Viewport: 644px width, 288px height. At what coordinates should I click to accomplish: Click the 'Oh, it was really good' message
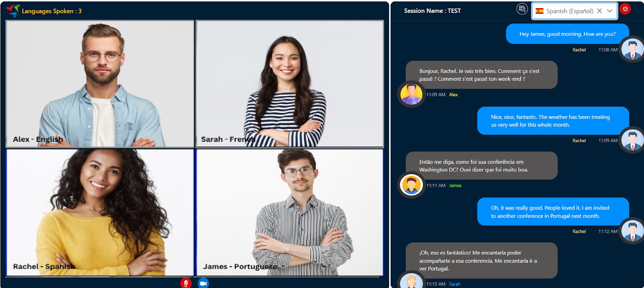point(553,211)
